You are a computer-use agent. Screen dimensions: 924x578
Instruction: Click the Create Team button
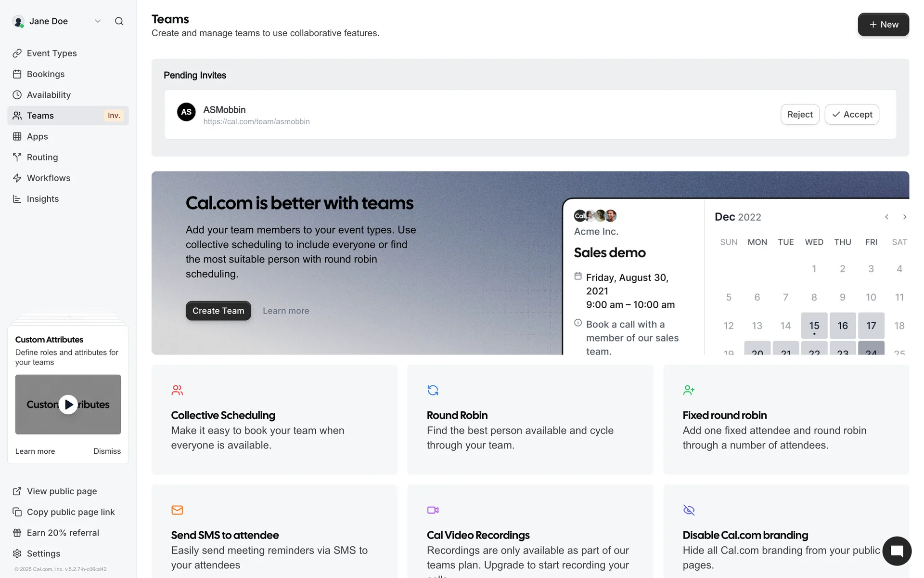point(218,311)
